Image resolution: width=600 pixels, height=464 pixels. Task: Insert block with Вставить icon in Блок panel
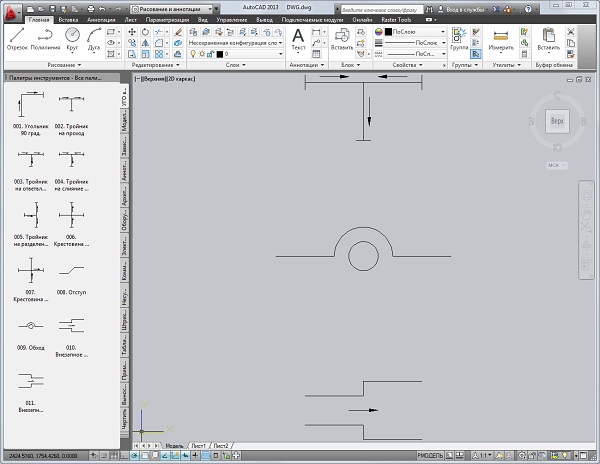342,38
